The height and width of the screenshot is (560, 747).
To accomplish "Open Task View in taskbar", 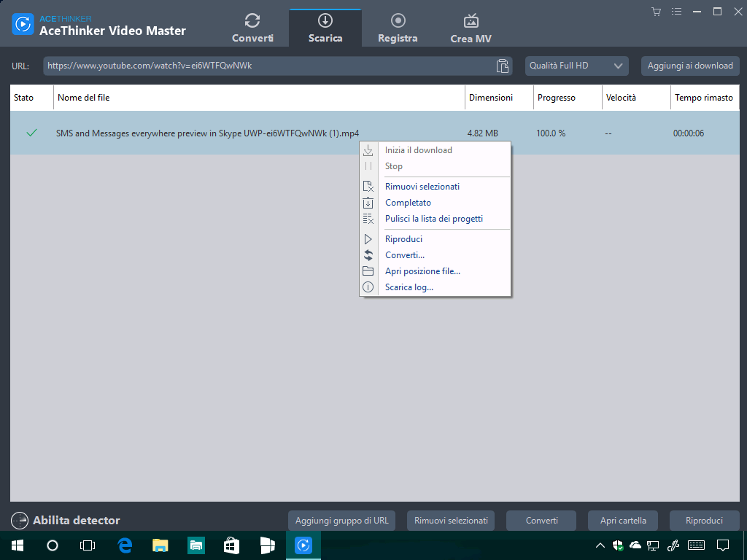I will pos(88,545).
